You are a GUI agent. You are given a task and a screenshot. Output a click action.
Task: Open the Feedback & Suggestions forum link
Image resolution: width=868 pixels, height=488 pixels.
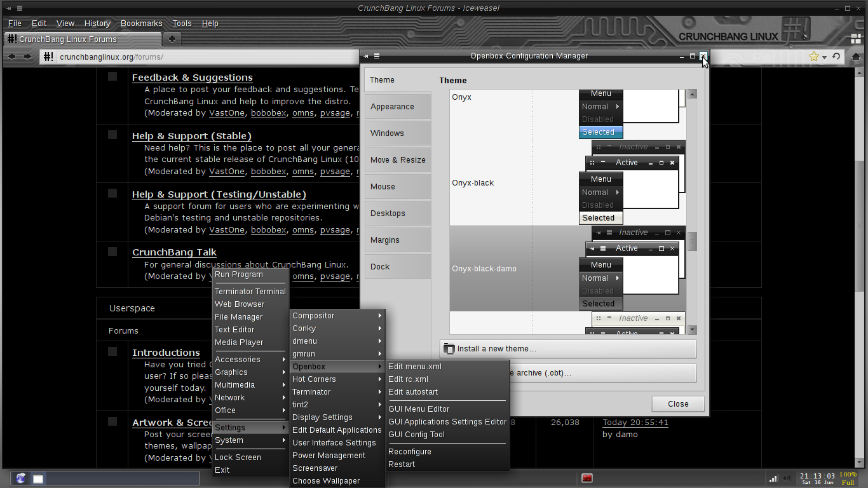click(193, 78)
